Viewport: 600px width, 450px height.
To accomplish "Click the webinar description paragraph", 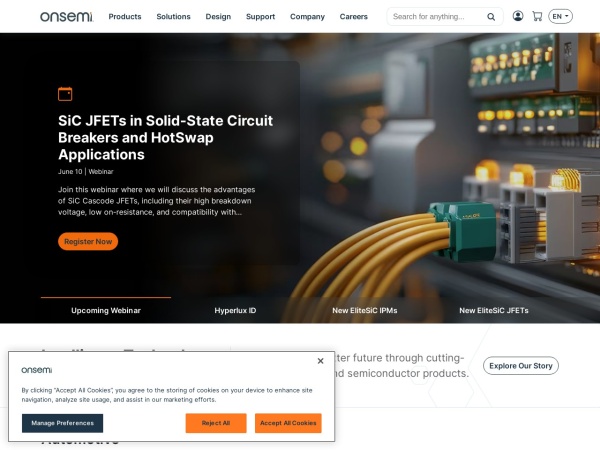I will tap(157, 201).
